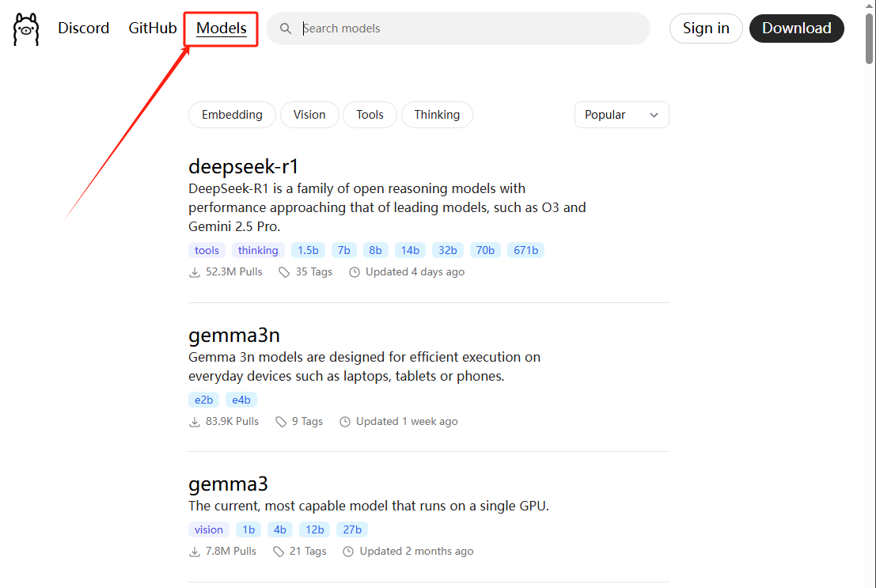
Task: Click the Ollama llama logo
Action: point(26,29)
